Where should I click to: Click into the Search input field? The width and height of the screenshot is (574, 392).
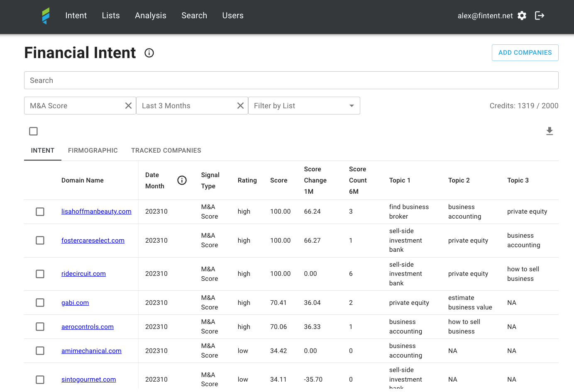[291, 80]
